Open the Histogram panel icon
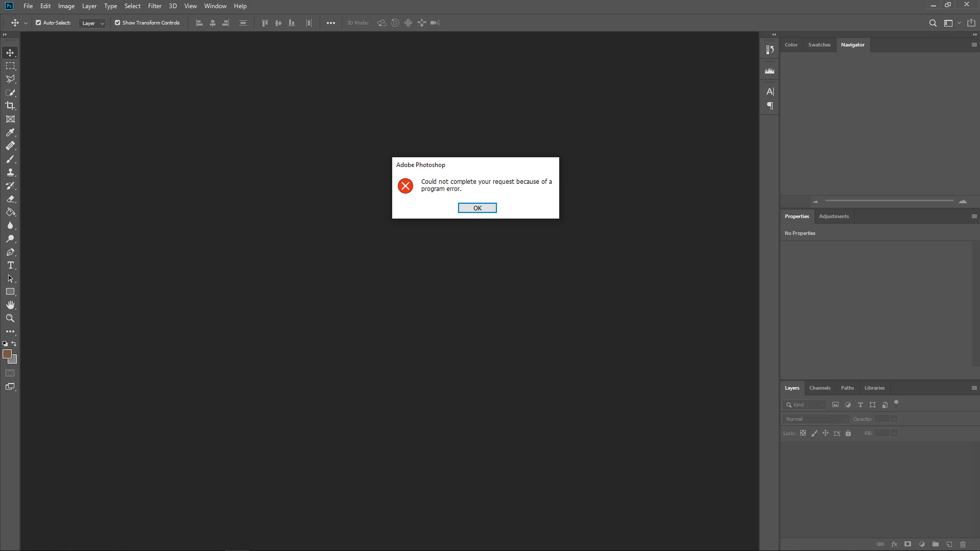Image resolution: width=980 pixels, height=551 pixels. coord(770,71)
